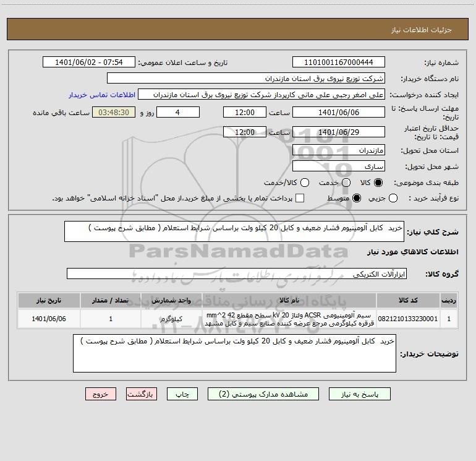Viewport: 476px width, 461px height.
Task: Click the price validity time 12:00 field
Action: coord(245,132)
